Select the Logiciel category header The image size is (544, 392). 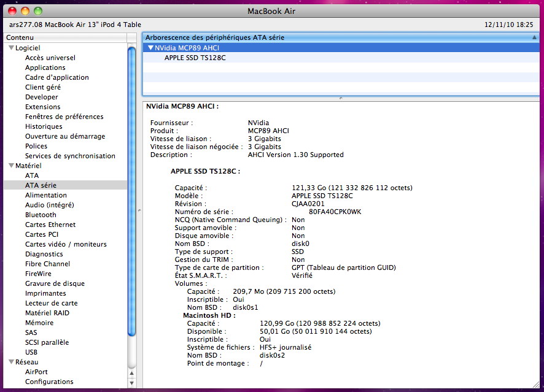28,48
